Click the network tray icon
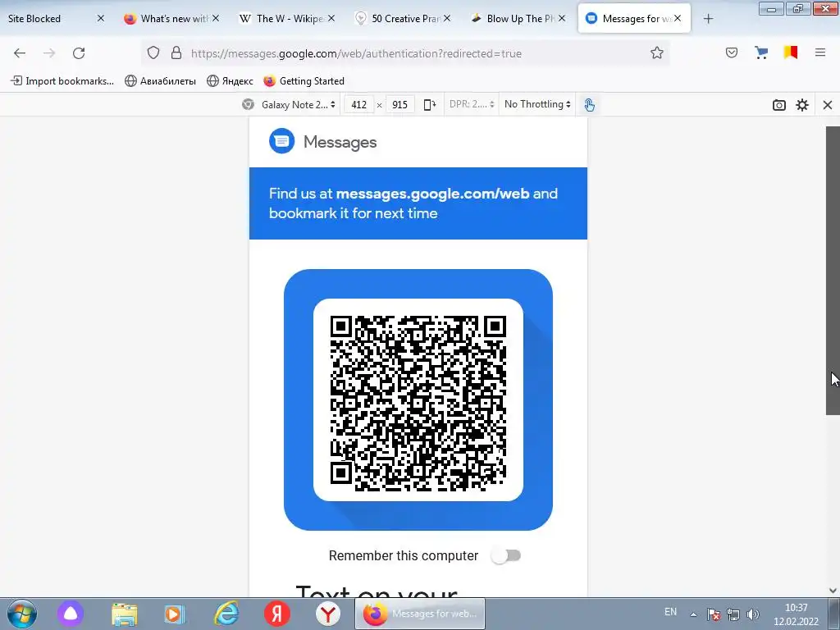This screenshot has width=840, height=630. tap(733, 614)
